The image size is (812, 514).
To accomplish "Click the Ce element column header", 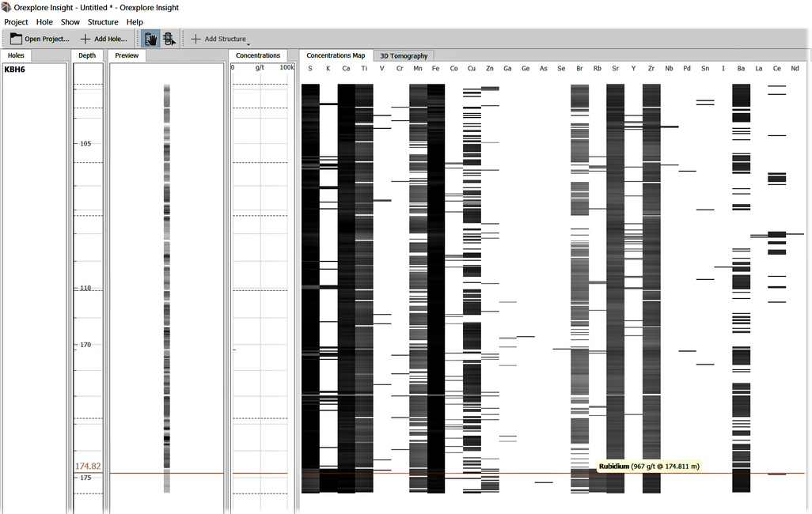I will point(777,68).
